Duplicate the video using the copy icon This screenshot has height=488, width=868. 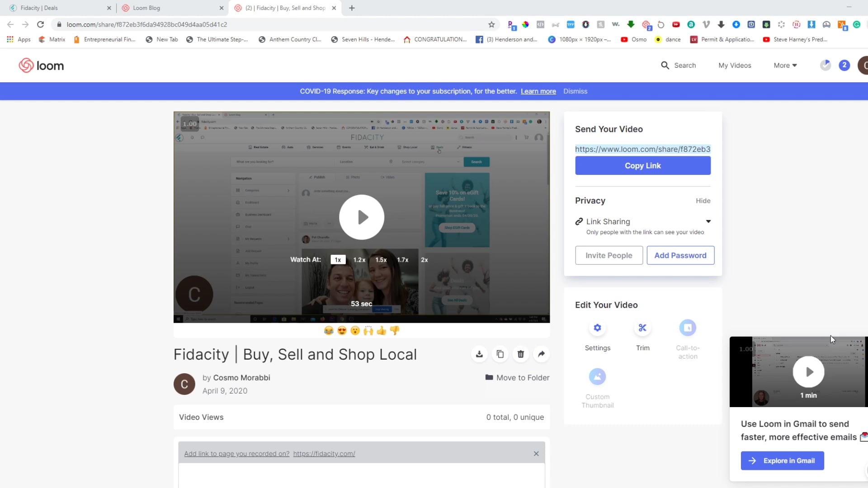(500, 354)
